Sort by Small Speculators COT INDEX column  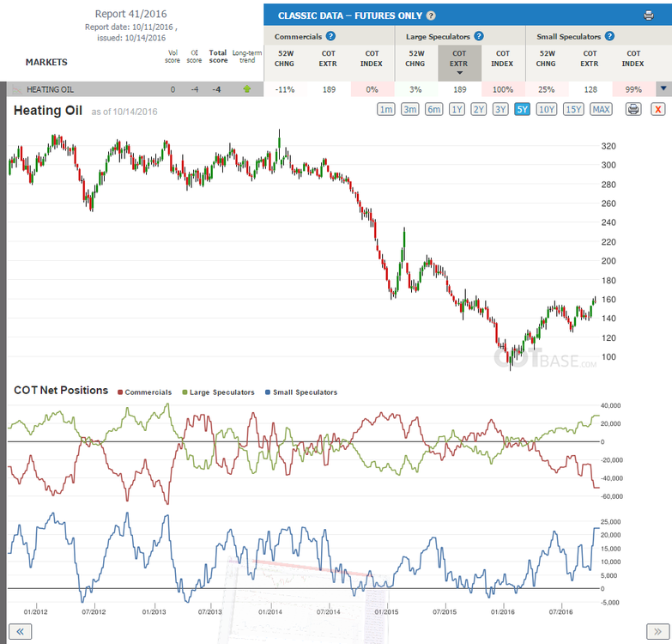tap(633, 58)
